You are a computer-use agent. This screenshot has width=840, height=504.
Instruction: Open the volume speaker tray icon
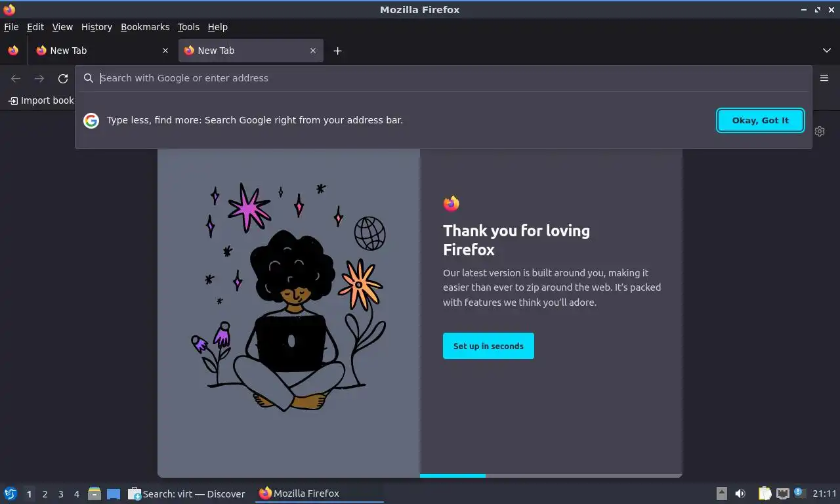[x=740, y=493]
